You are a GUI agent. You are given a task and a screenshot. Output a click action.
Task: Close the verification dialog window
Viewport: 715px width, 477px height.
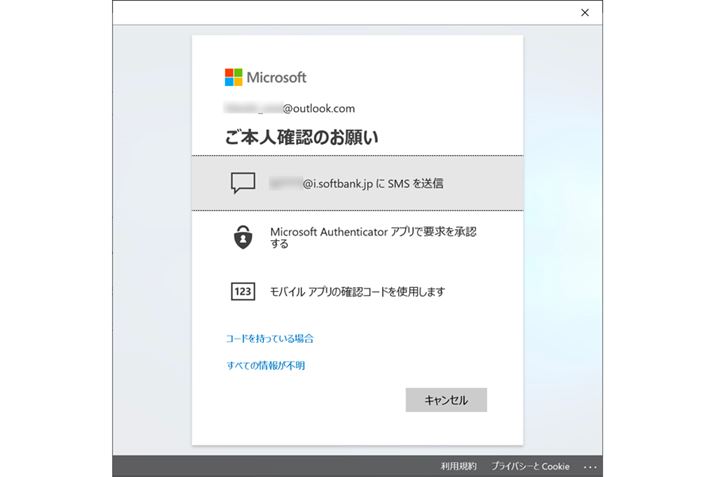click(x=585, y=13)
